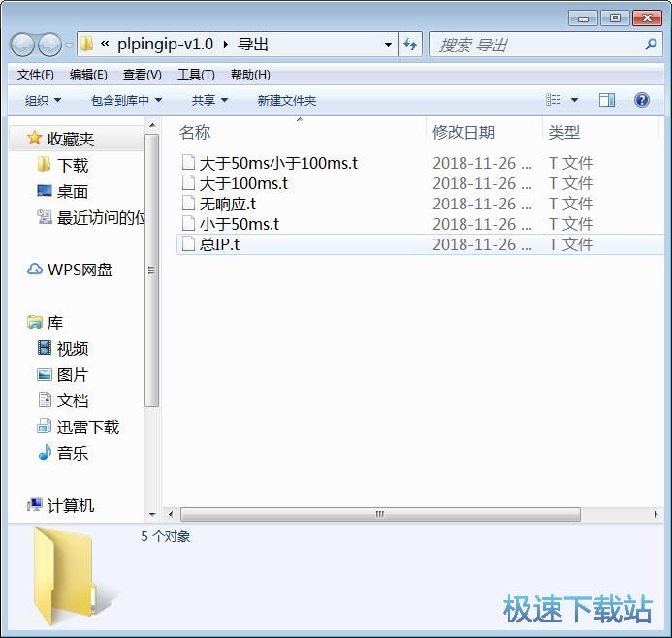Open the 工具(T) menu
This screenshot has height=638, width=672.
tap(196, 75)
